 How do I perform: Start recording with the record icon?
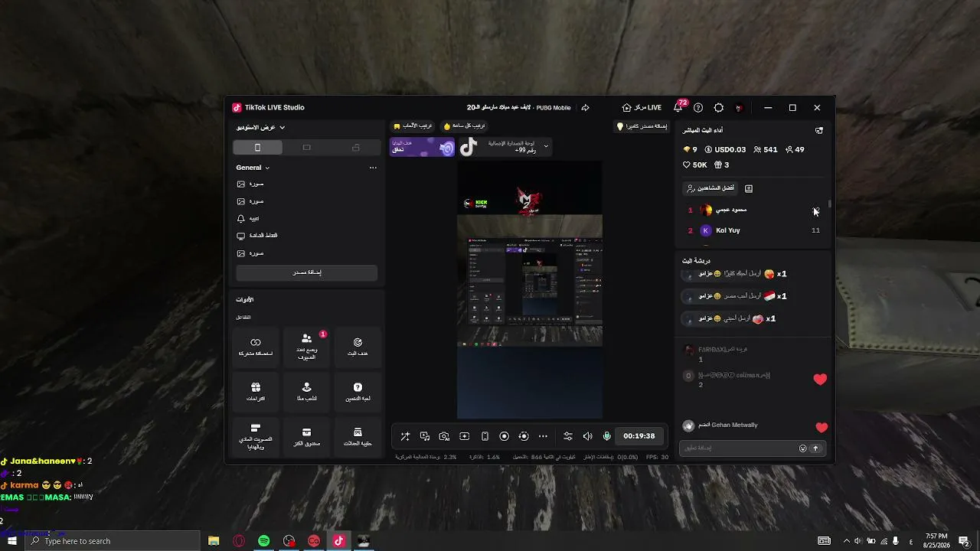tap(504, 436)
